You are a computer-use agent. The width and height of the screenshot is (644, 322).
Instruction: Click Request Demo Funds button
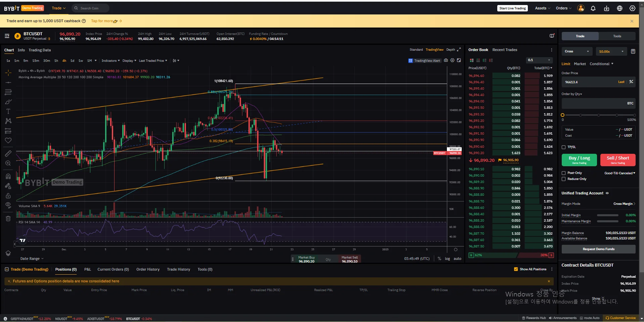(599, 249)
